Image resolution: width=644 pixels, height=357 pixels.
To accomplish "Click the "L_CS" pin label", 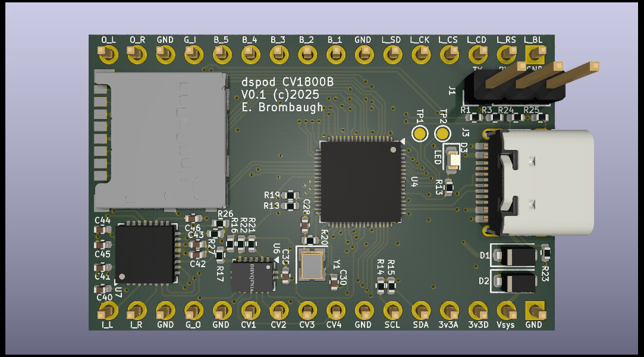I will tap(448, 40).
